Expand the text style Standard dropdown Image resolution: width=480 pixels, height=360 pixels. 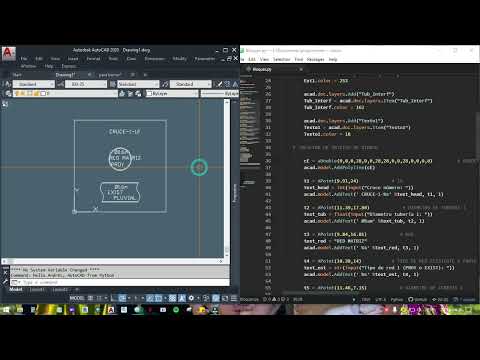tap(52, 84)
